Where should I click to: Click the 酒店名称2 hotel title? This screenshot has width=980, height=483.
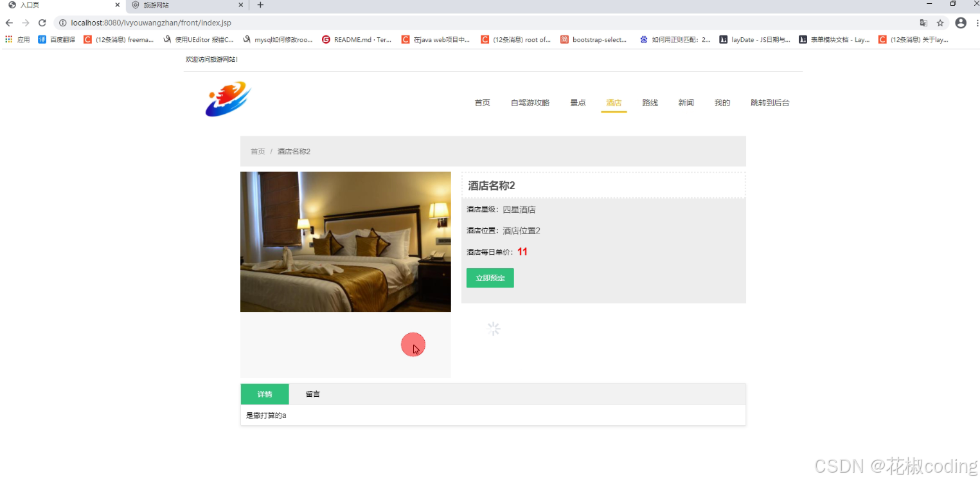pos(492,186)
